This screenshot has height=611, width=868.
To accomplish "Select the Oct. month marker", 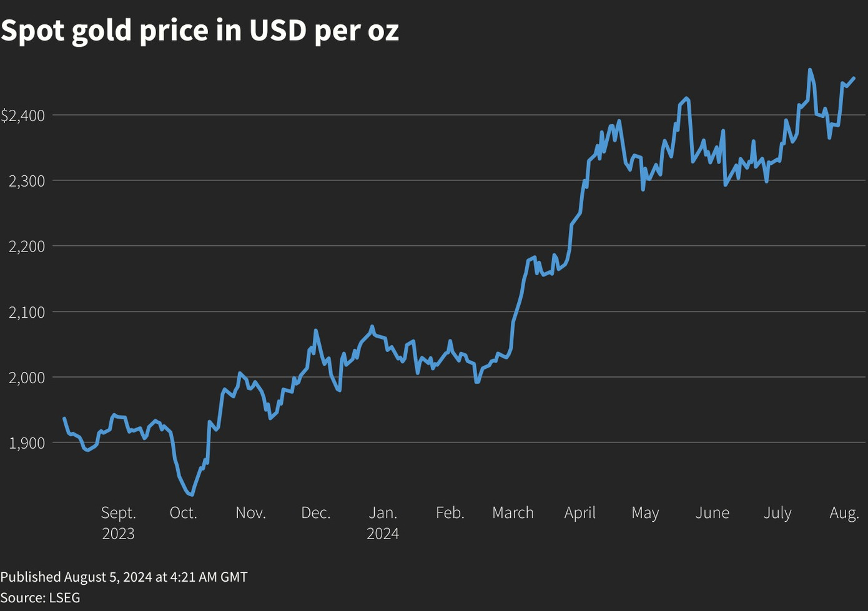I will click(183, 513).
